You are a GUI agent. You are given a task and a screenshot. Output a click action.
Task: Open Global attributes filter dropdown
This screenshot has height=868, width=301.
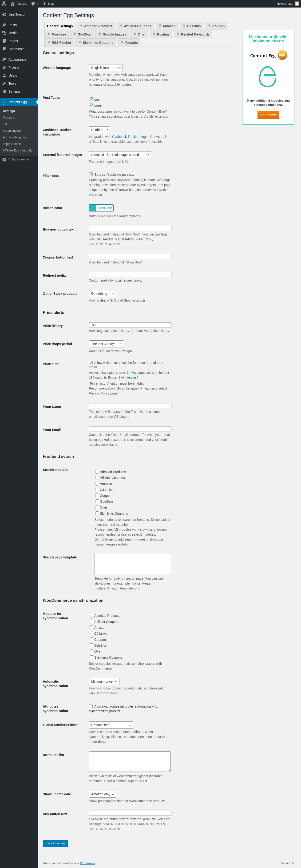pos(111,725)
